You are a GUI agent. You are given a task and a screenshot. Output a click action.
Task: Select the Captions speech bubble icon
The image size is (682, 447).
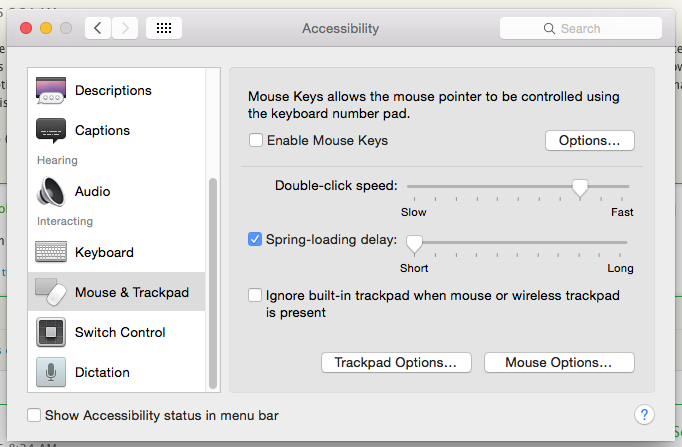coord(51,131)
